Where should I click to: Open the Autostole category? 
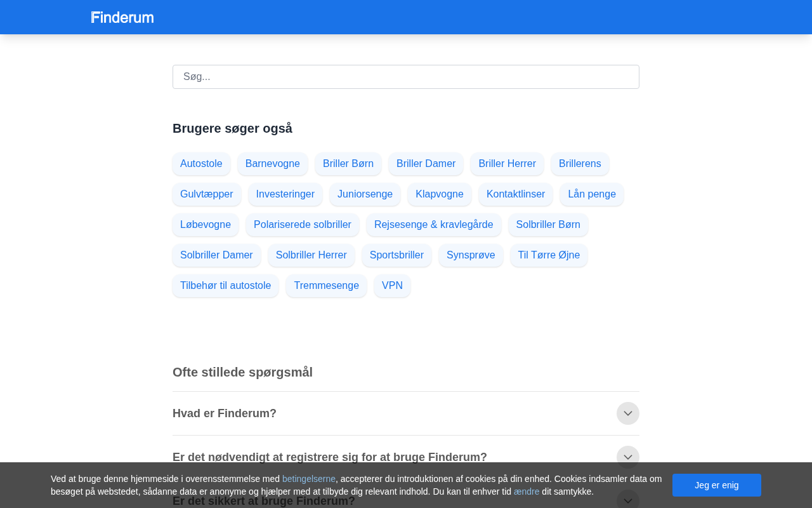point(201,164)
